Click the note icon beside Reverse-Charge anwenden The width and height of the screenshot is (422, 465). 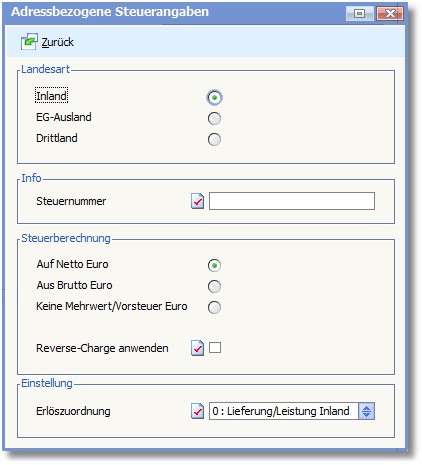point(197,348)
